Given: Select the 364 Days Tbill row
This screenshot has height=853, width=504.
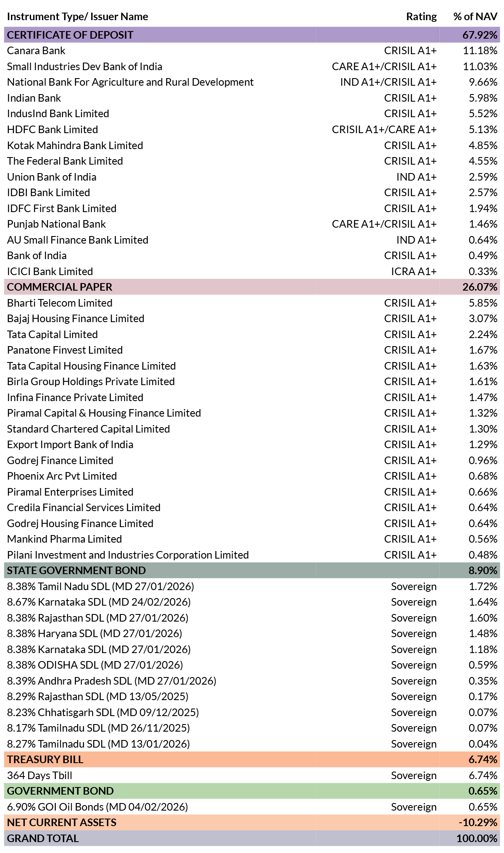Looking at the screenshot, I should click(252, 775).
